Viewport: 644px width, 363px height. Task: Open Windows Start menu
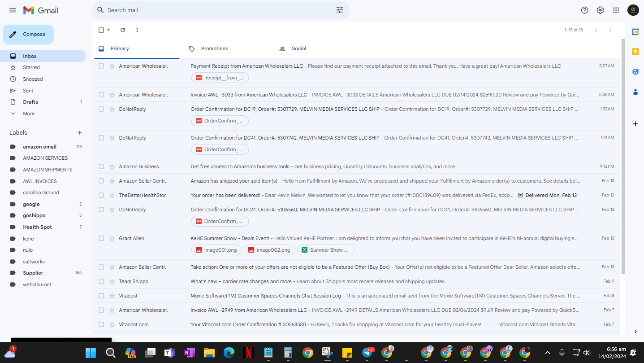click(91, 353)
